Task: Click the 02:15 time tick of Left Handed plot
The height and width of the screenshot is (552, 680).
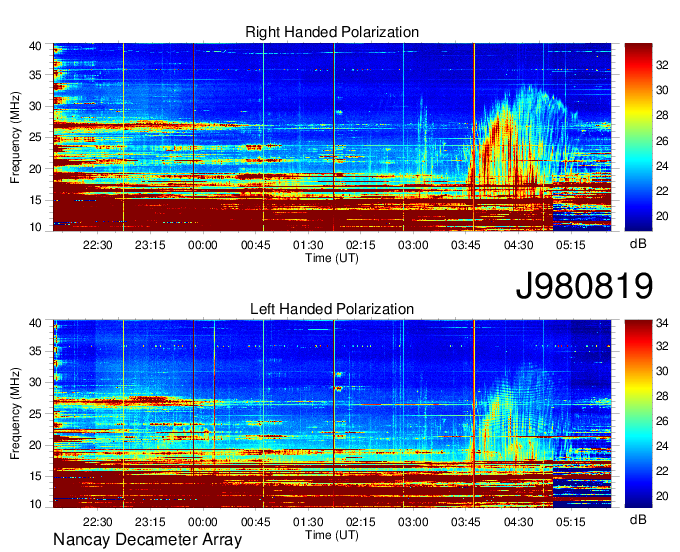Action: 360,522
